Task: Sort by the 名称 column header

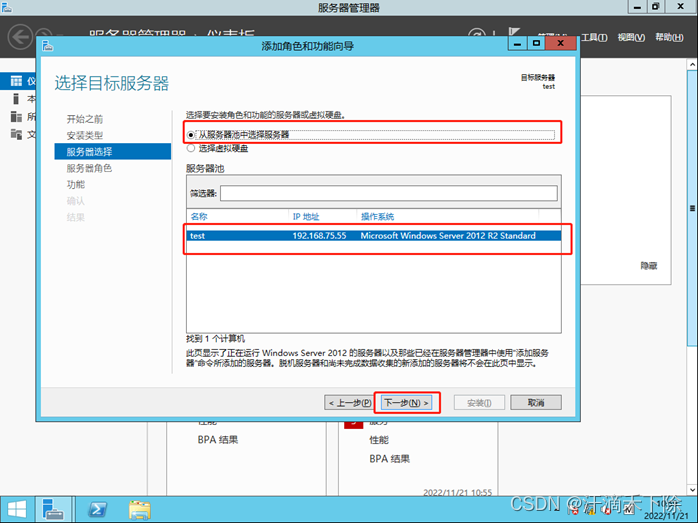Action: coord(199,216)
